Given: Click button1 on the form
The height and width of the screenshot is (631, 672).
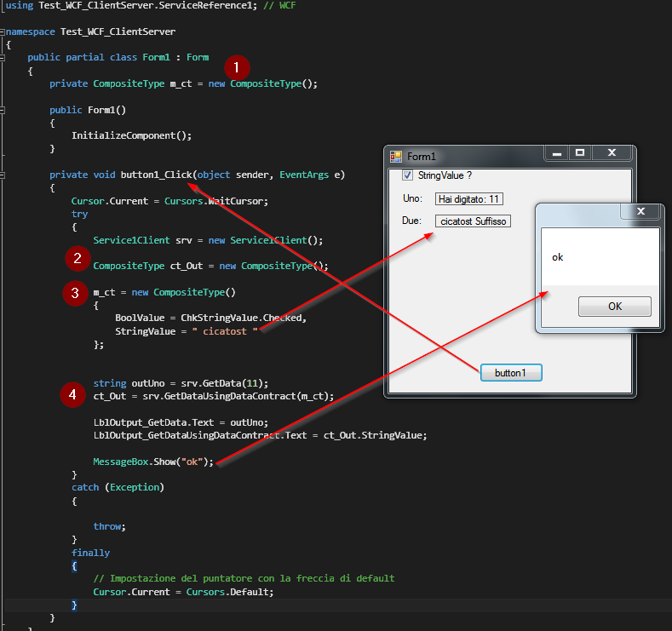Looking at the screenshot, I should (x=511, y=373).
